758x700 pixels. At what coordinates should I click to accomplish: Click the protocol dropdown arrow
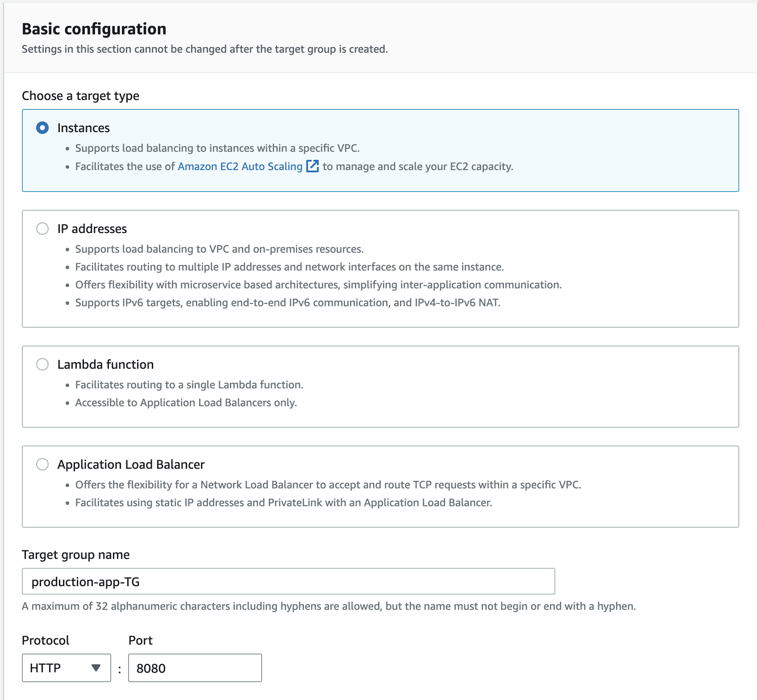96,668
